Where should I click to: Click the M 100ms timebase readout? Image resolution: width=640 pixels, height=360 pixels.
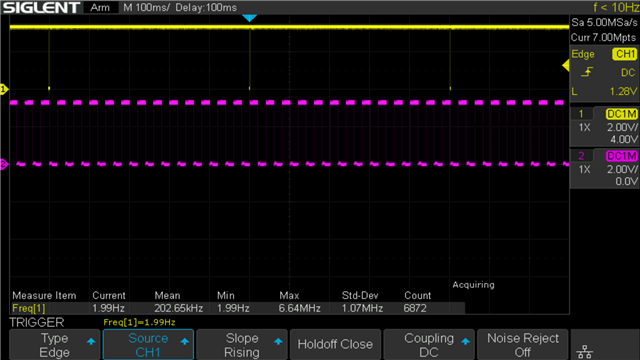(x=146, y=7)
